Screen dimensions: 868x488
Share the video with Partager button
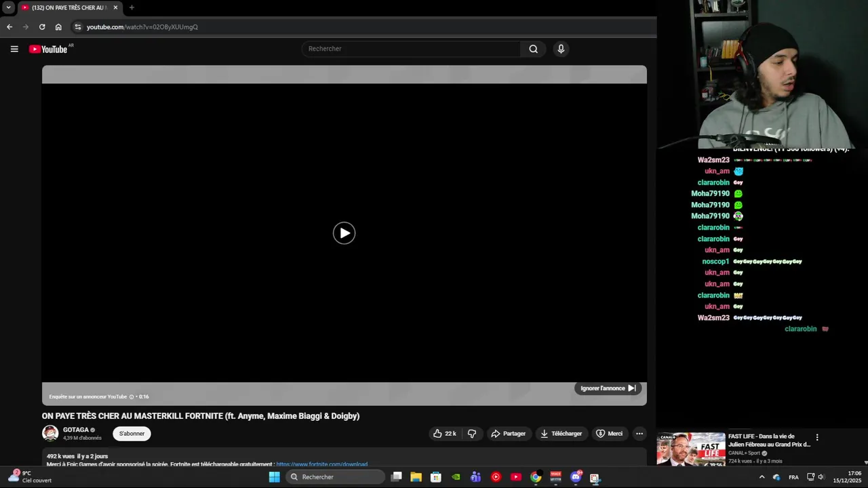[509, 434]
